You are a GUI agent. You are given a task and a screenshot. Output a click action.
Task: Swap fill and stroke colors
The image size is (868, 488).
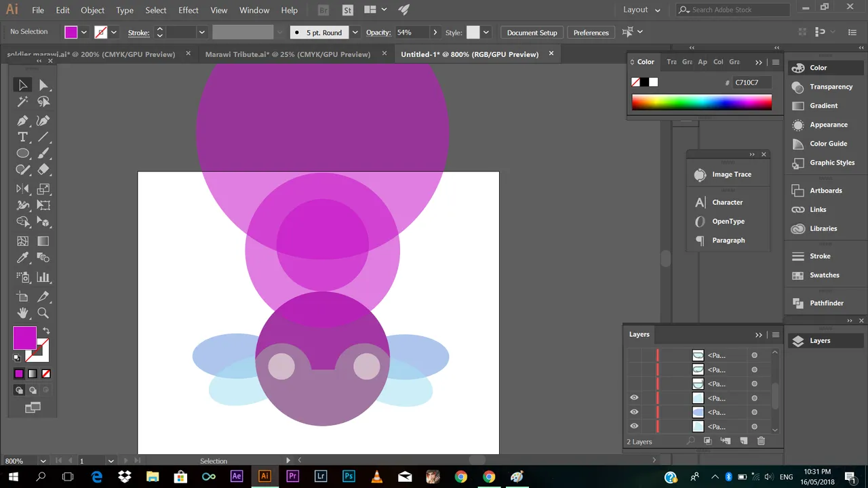(46, 331)
